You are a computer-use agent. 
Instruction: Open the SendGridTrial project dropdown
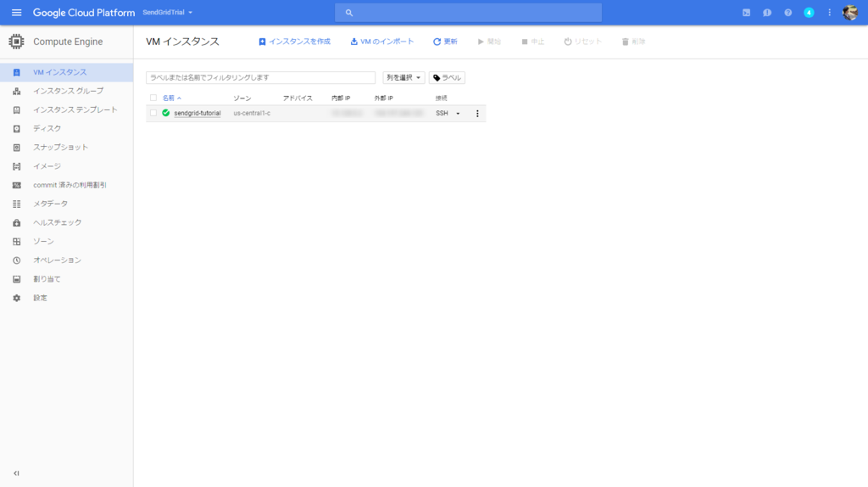click(168, 12)
